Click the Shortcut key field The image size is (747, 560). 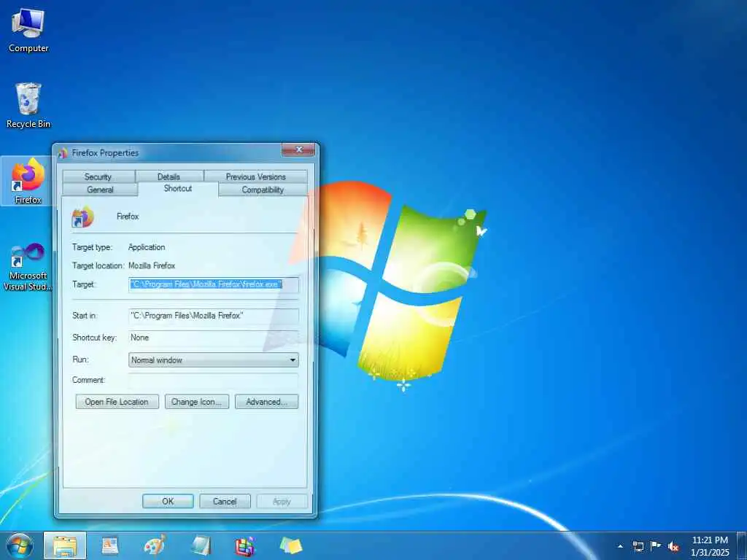pyautogui.click(x=214, y=338)
